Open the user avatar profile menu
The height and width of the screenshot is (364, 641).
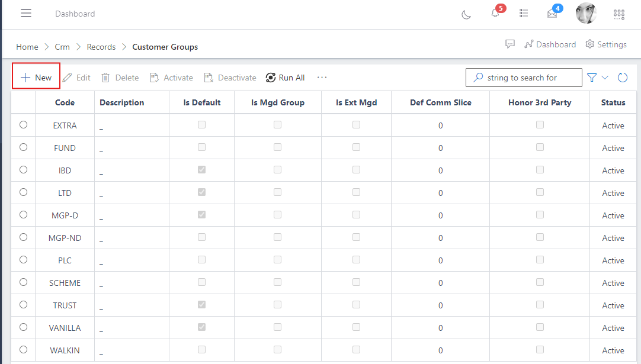tap(585, 14)
